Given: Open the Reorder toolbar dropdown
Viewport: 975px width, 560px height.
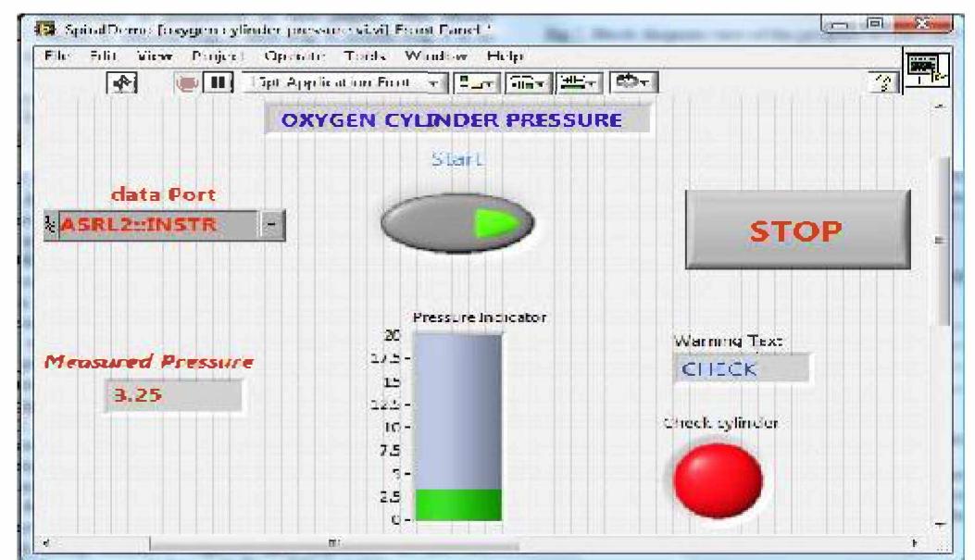Looking at the screenshot, I should tap(633, 82).
